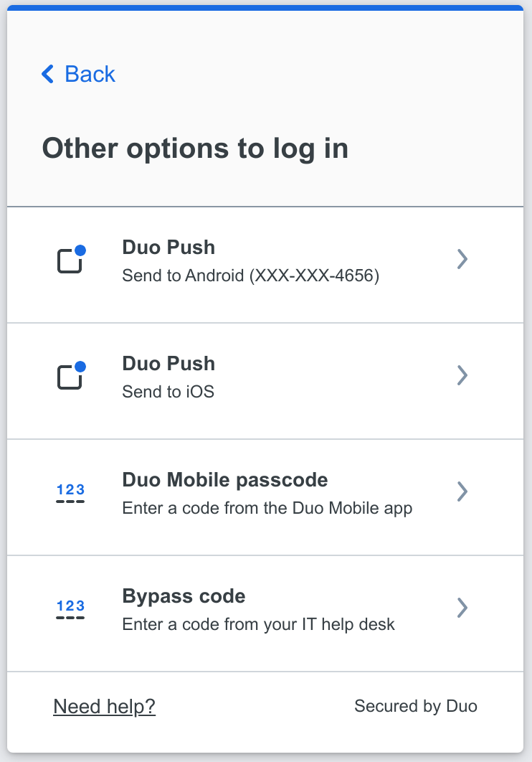Screen dimensions: 532x762
Task: Select the Duo Push iOS title
Action: (168, 364)
